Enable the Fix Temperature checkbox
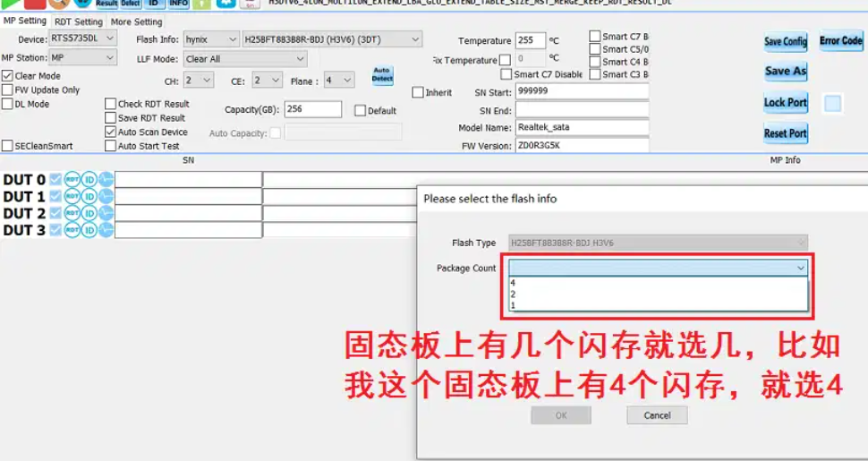The height and width of the screenshot is (461, 868). coord(505,60)
